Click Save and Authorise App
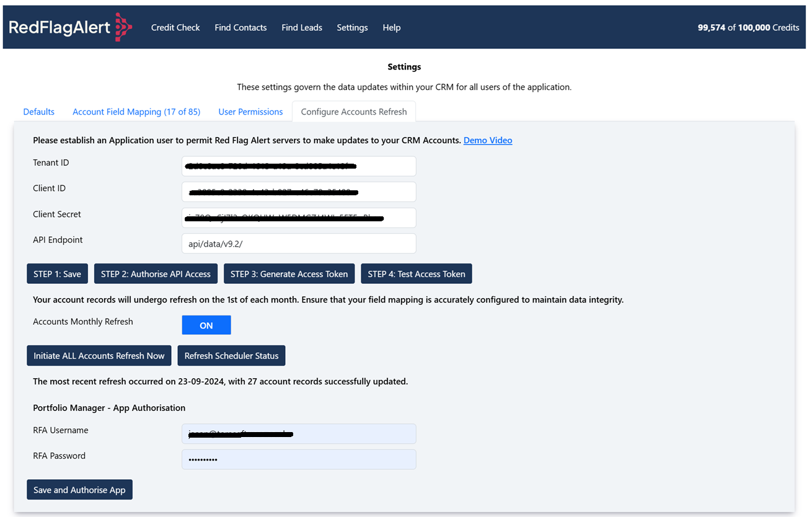Screen dimensions: 812x517 (79, 490)
